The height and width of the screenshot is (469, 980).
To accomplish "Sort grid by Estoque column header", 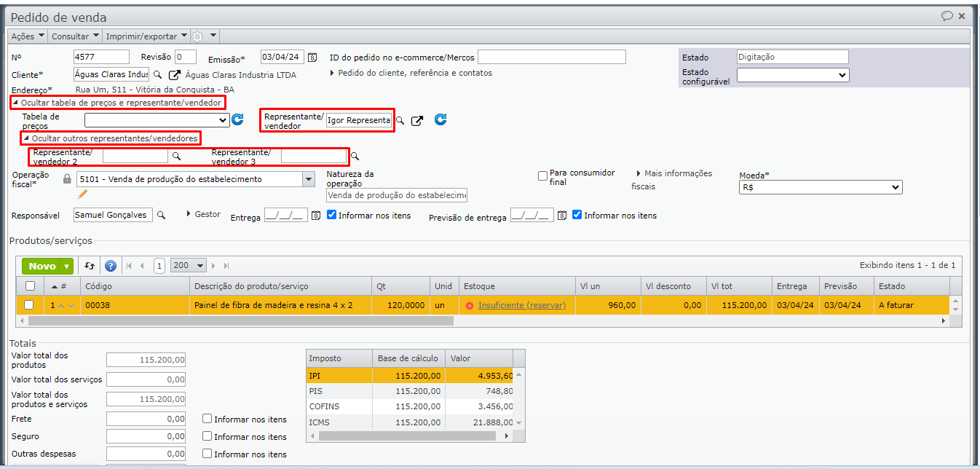I will point(517,286).
